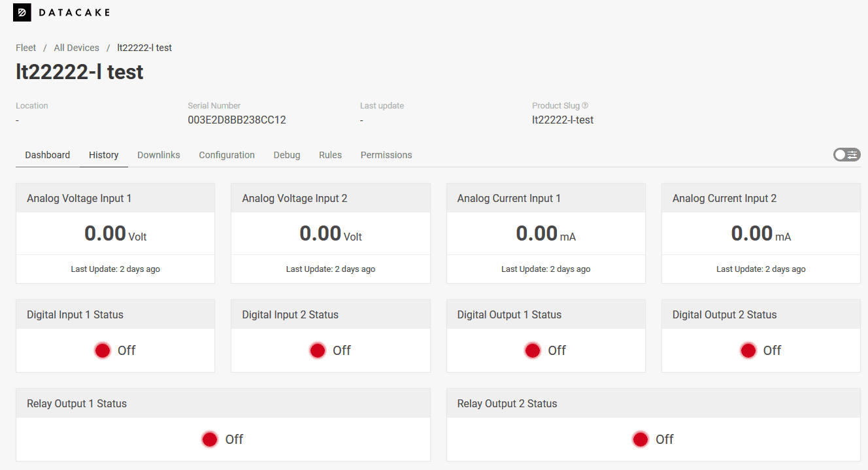Click Relay Output 1 red status indicator
Screen dimensions: 868x470
pos(210,439)
